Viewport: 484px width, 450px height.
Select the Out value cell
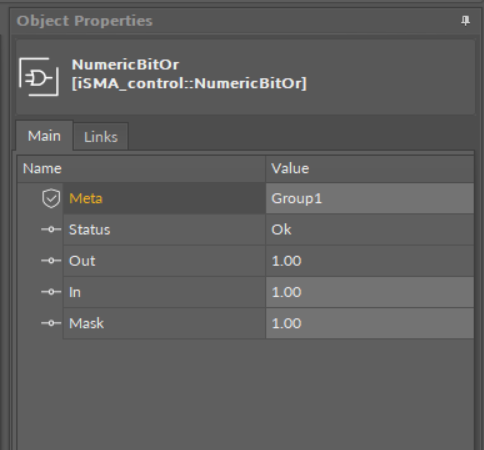pyautogui.click(x=370, y=261)
